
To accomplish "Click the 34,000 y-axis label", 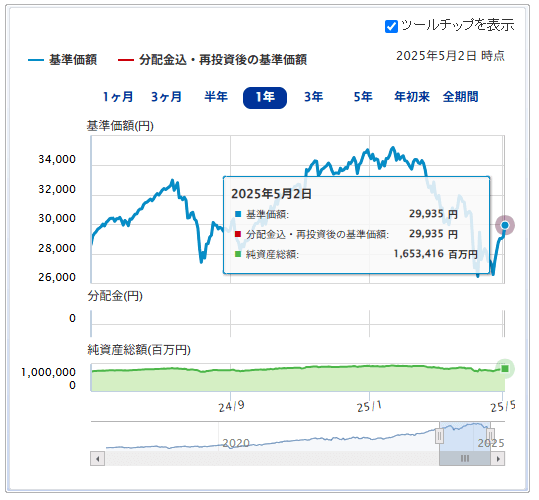I will point(57,159).
